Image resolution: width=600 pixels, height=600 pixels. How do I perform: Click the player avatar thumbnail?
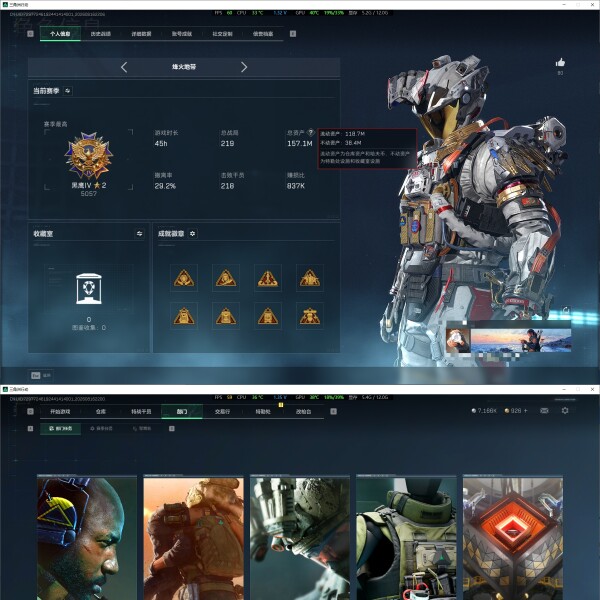458,340
